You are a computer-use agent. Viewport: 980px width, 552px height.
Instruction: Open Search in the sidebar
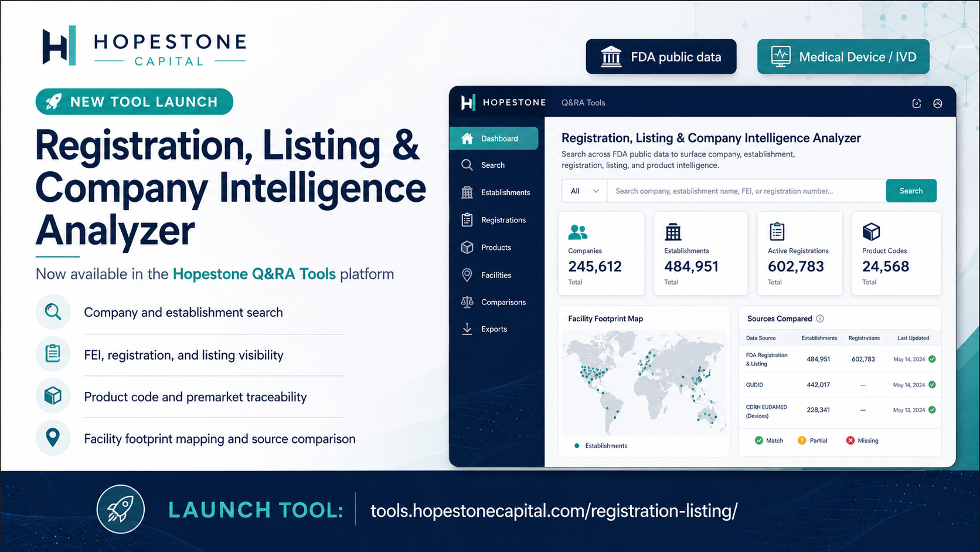click(x=493, y=165)
